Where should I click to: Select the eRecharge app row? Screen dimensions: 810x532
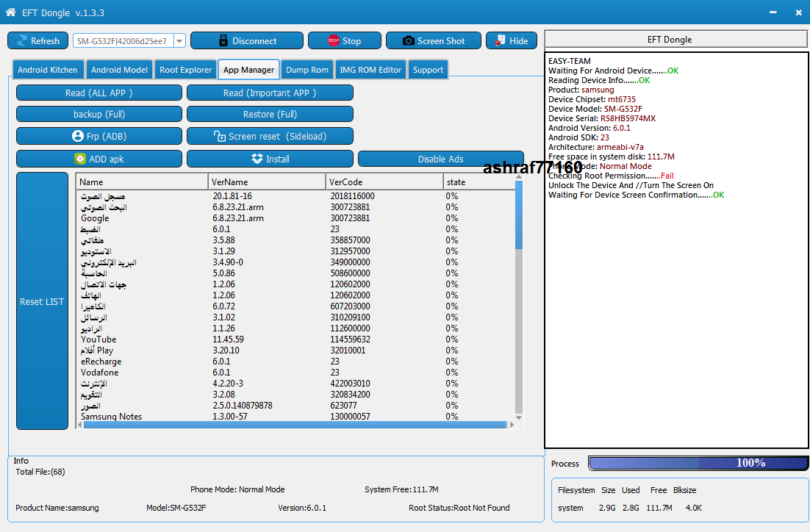[x=295, y=362]
